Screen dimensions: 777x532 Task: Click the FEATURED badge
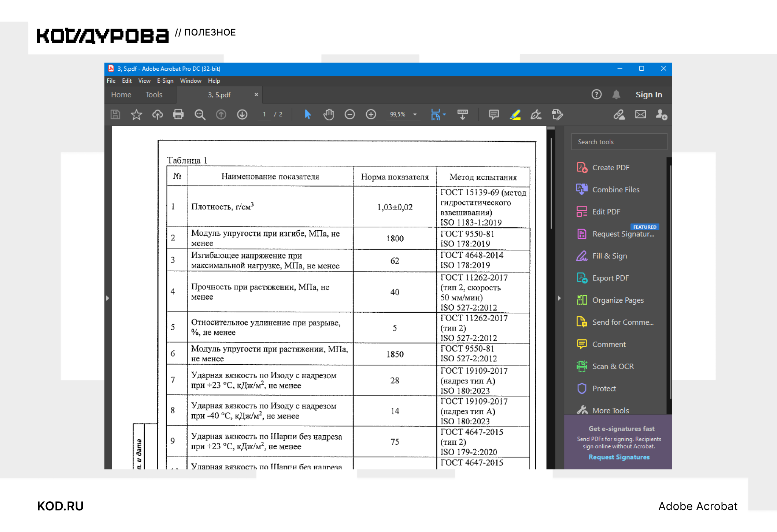[x=645, y=227]
